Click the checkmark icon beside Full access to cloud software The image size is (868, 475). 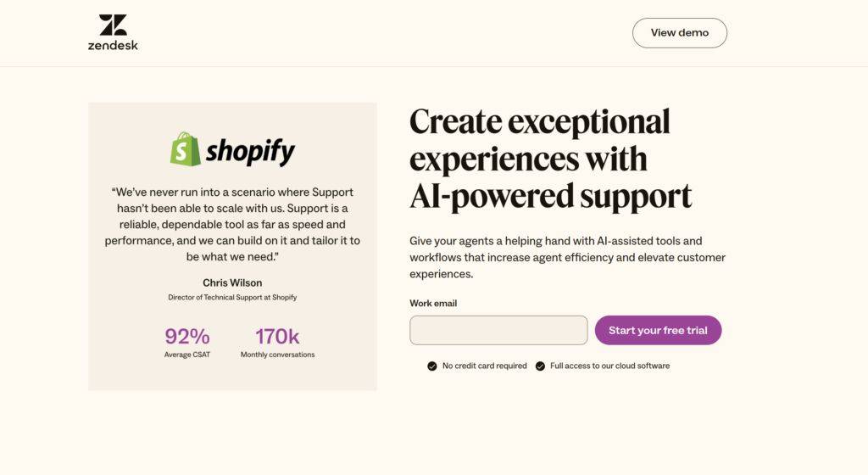(x=540, y=366)
